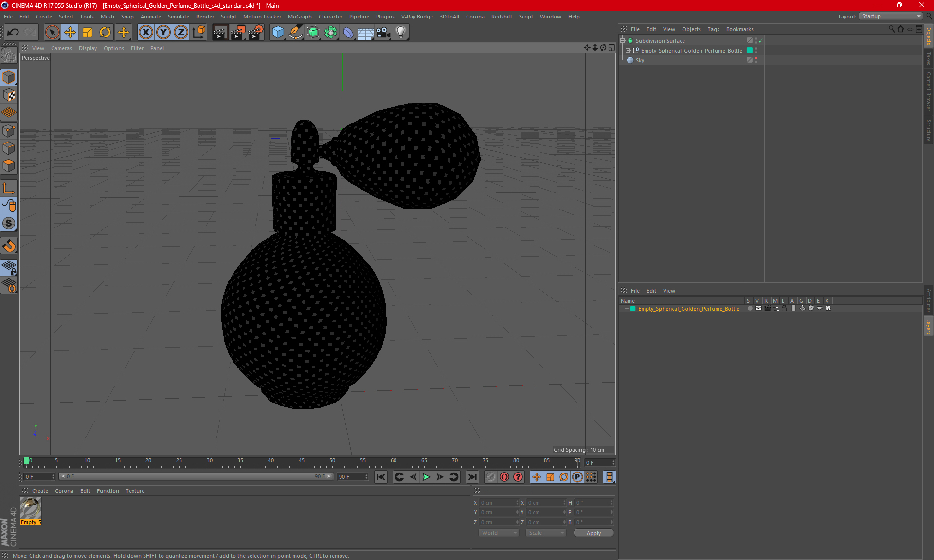934x560 pixels.
Task: Click the Apply button
Action: (x=593, y=533)
